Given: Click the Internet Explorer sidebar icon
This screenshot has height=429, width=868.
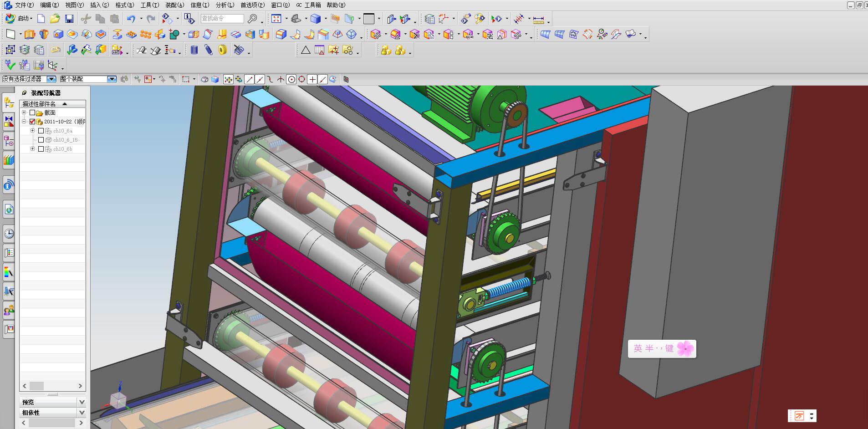Looking at the screenshot, I should coord(9,209).
